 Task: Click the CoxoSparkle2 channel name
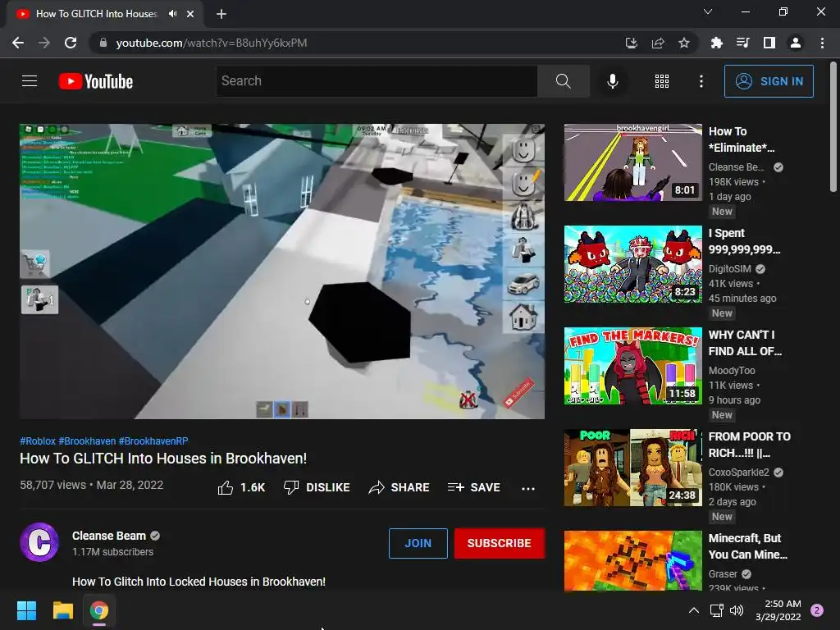(x=739, y=472)
